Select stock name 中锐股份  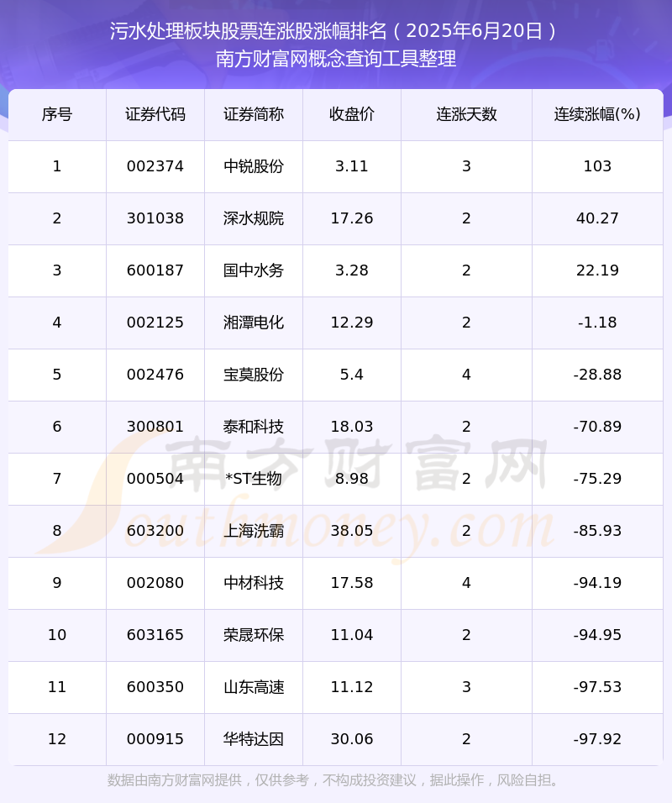point(254,166)
